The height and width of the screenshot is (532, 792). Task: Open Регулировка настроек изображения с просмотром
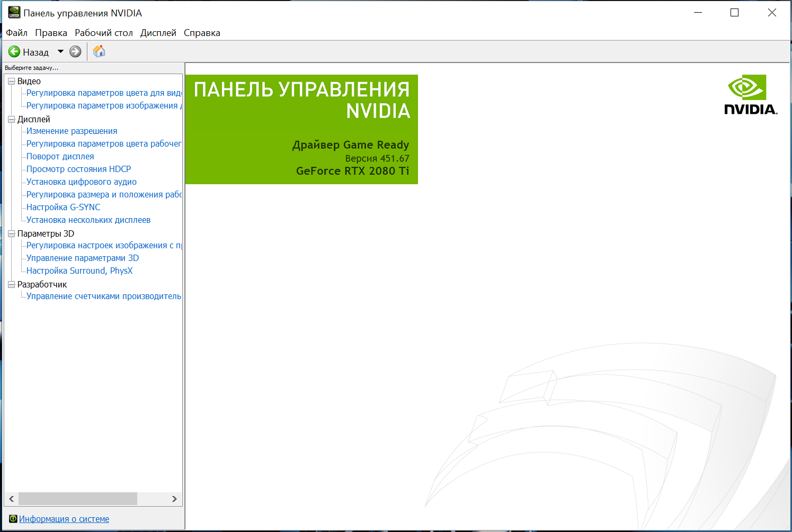coord(104,246)
